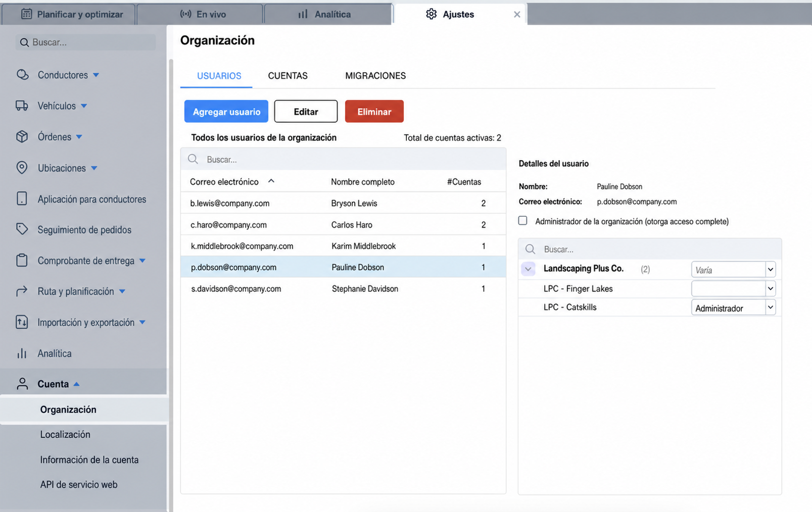Open API de servicio web page
This screenshot has height=512, width=812.
[79, 484]
